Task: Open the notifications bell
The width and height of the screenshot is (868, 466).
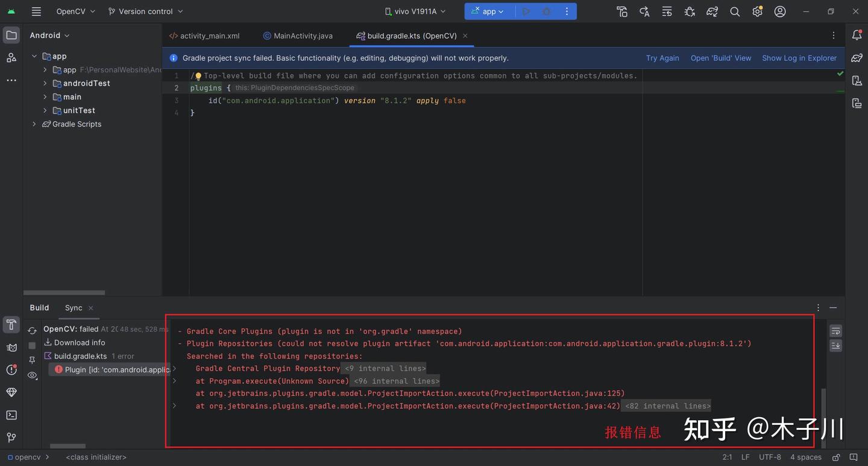Action: pos(857,34)
